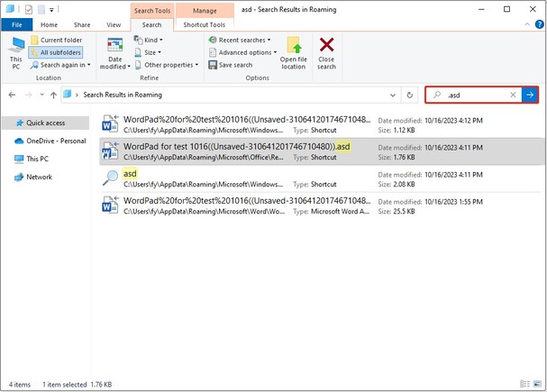Open the Kind filter dropdown
This screenshot has height=392, width=547.
click(149, 40)
